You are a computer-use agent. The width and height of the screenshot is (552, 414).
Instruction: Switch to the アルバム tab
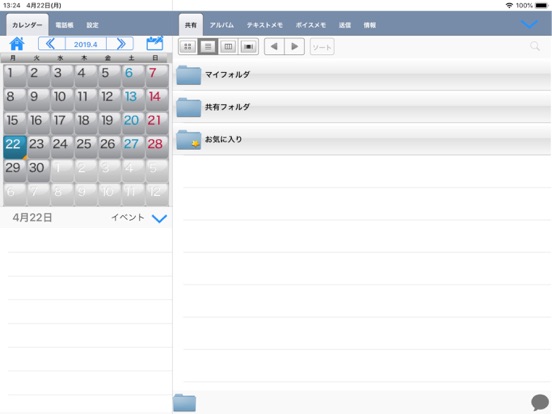click(x=222, y=25)
